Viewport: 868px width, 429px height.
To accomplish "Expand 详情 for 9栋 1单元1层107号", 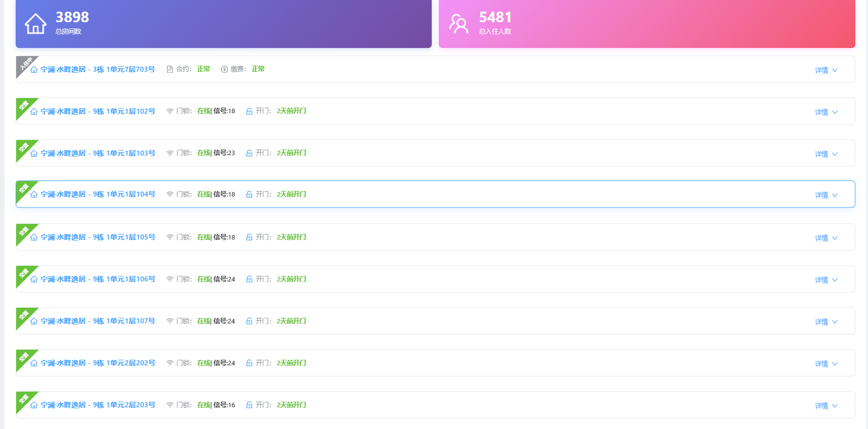I will click(x=826, y=322).
